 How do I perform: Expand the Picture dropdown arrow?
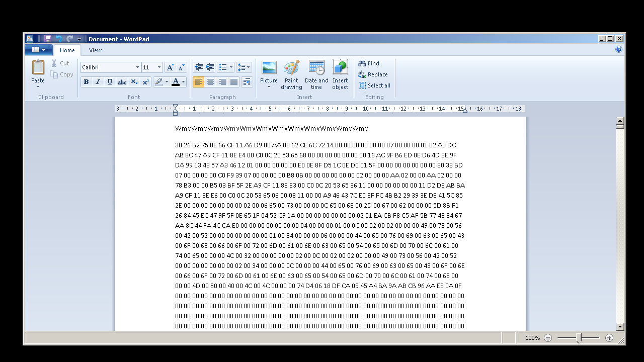(x=269, y=87)
